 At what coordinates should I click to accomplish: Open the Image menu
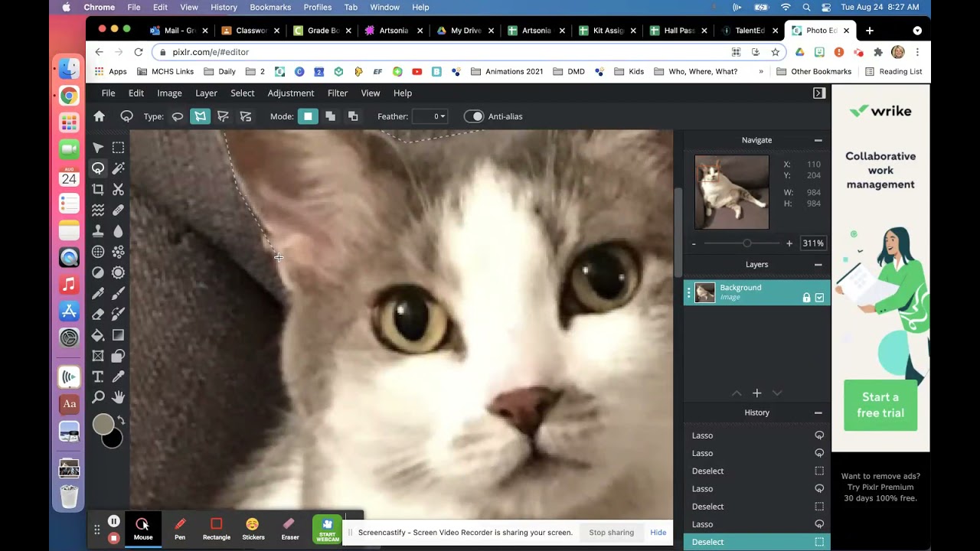point(169,93)
